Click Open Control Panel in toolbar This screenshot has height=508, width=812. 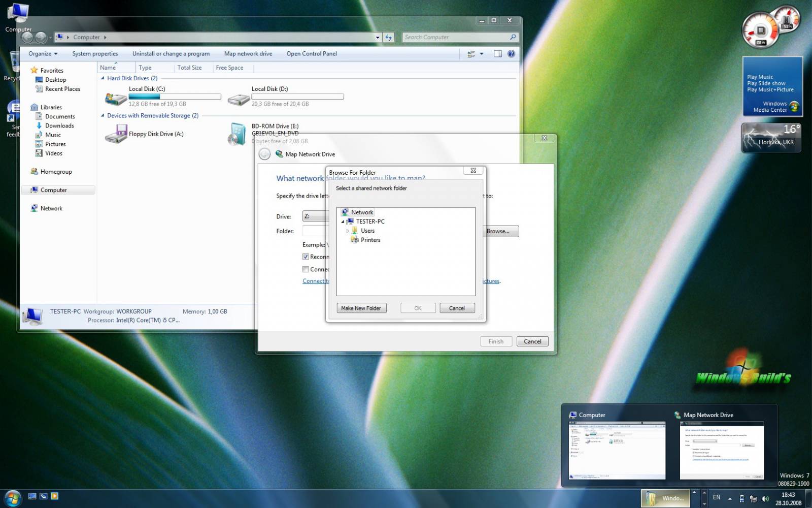(x=312, y=53)
